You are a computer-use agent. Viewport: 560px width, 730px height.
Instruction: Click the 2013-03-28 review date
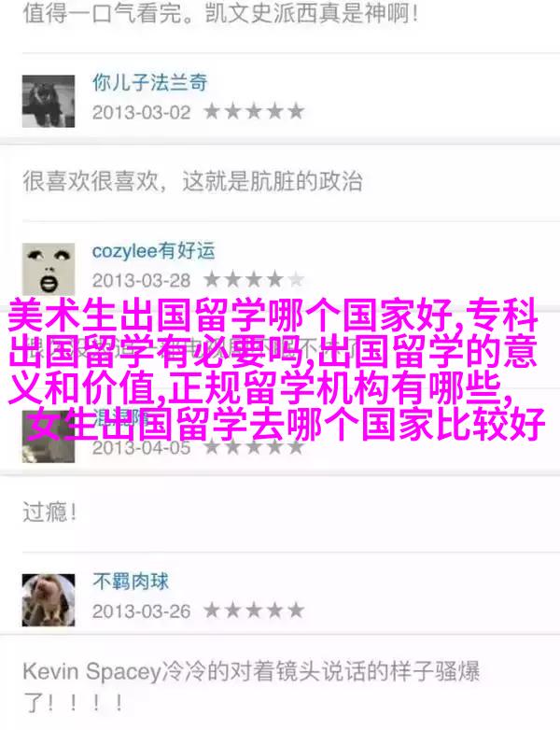(142, 280)
